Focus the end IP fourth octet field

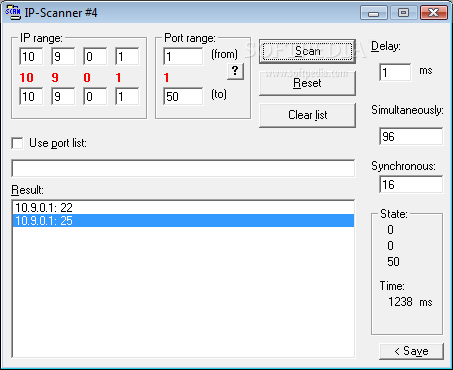[x=127, y=96]
